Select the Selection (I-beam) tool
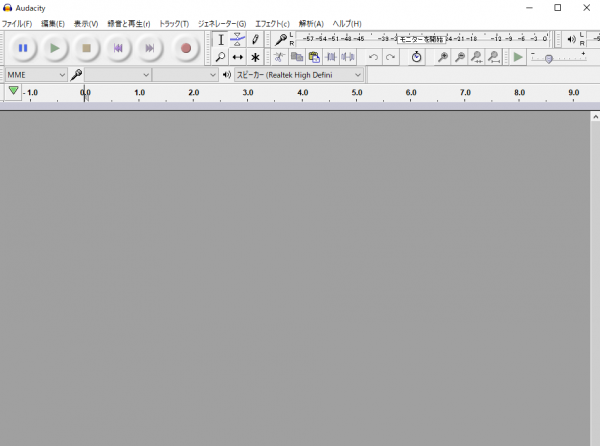600x446 pixels. click(x=221, y=39)
